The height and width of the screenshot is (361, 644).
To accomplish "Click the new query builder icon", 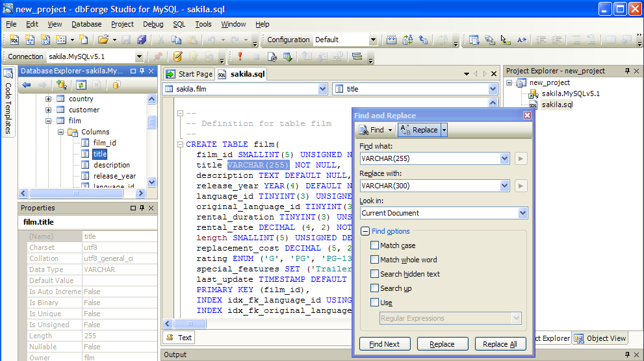I will (30, 40).
